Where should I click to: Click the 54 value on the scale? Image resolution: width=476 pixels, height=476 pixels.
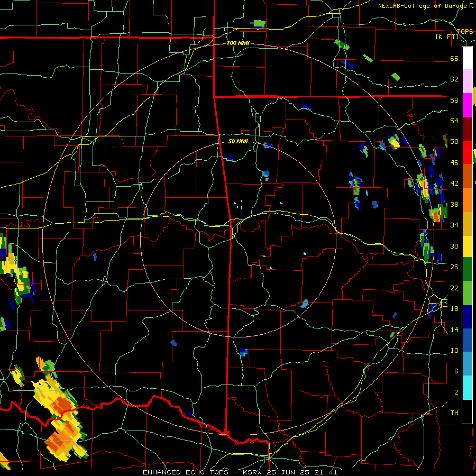pyautogui.click(x=454, y=121)
